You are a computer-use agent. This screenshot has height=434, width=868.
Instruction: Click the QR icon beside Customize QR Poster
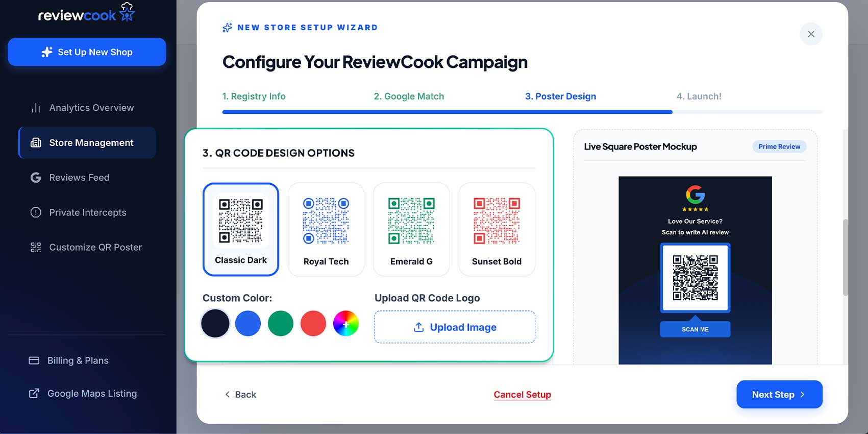click(36, 247)
